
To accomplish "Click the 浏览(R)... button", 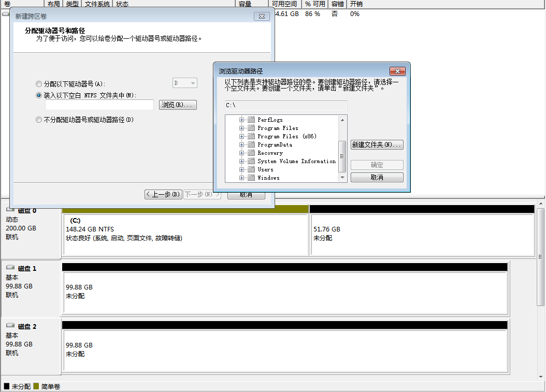I will [178, 105].
